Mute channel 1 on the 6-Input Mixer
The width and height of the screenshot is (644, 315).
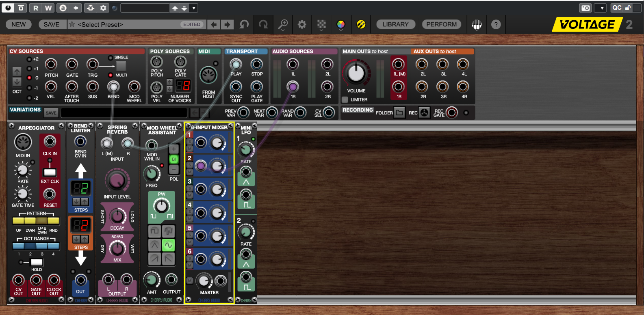189,149
